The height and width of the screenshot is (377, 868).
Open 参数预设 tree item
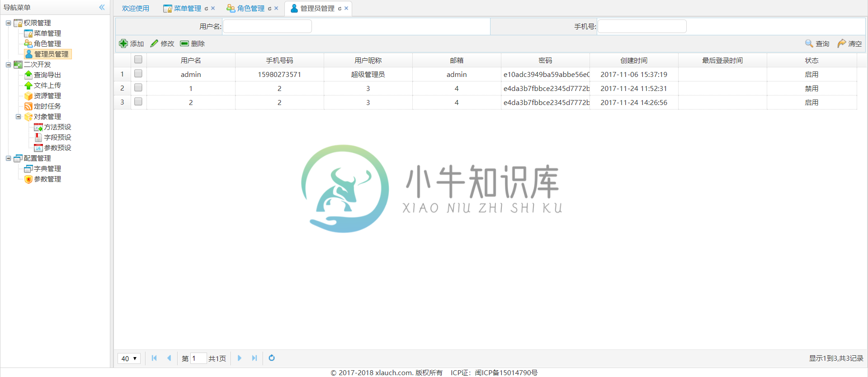pos(57,148)
